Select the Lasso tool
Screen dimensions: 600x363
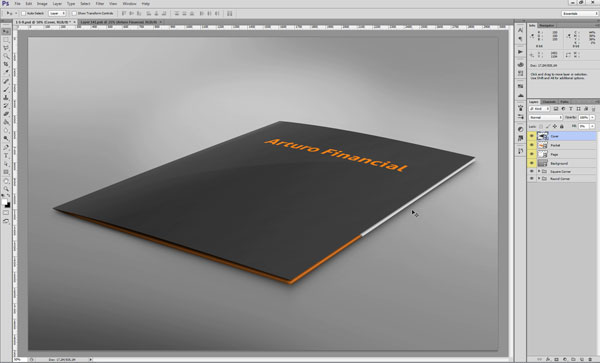[x=6, y=48]
